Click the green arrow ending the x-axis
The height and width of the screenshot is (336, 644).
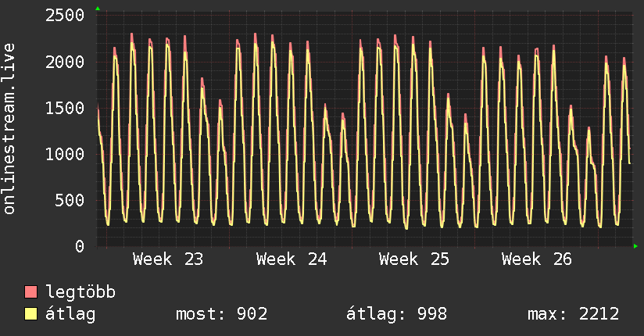coord(635,246)
